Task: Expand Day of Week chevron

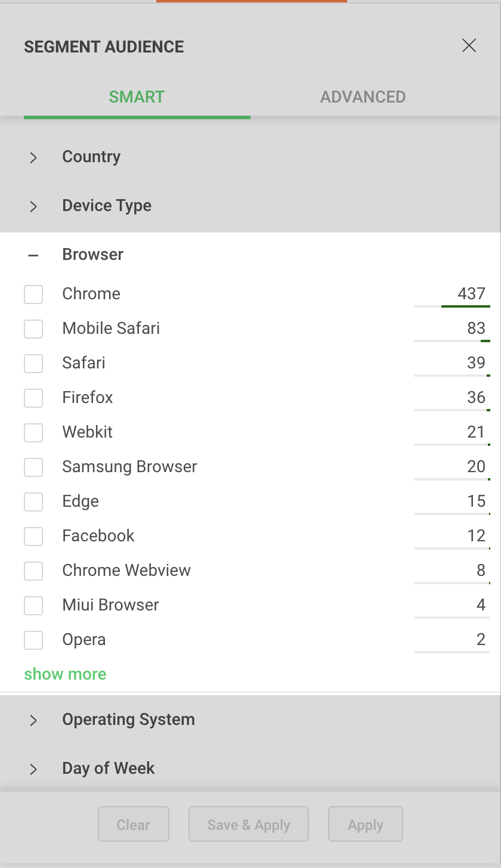Action: coord(33,769)
